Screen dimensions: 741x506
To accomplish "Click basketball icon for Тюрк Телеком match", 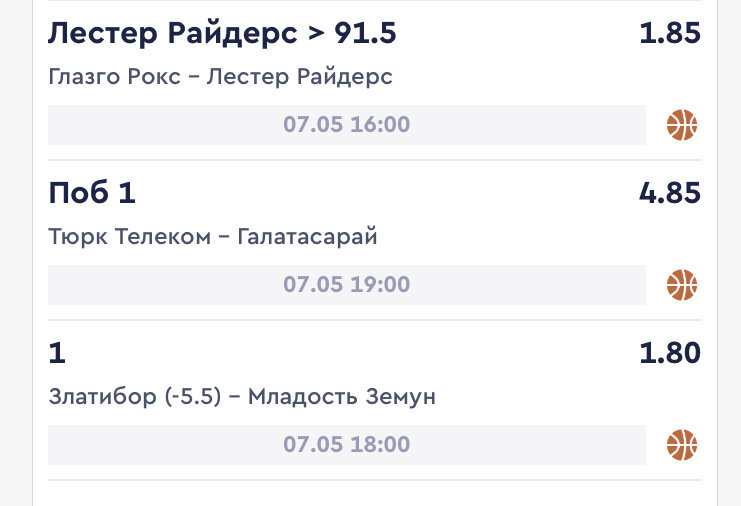I will coord(682,285).
